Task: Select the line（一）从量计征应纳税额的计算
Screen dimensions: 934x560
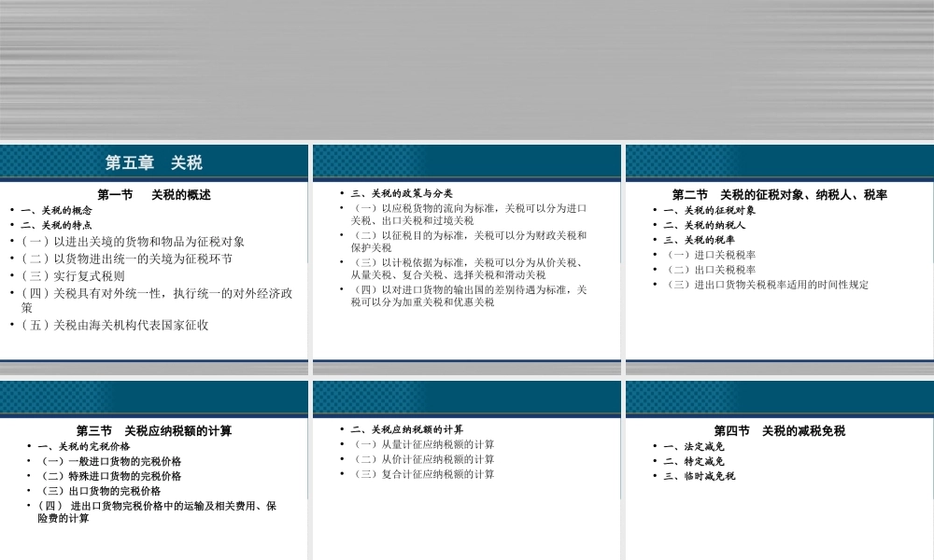Action: 422,442
